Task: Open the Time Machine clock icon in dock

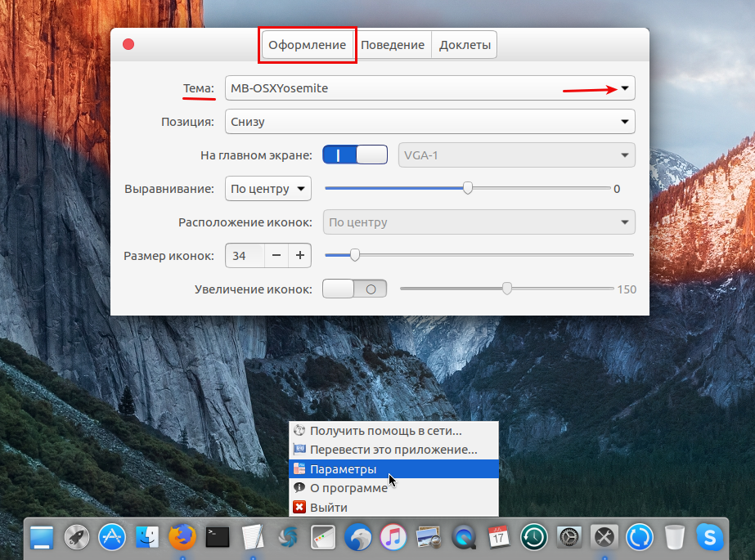Action: click(x=534, y=537)
